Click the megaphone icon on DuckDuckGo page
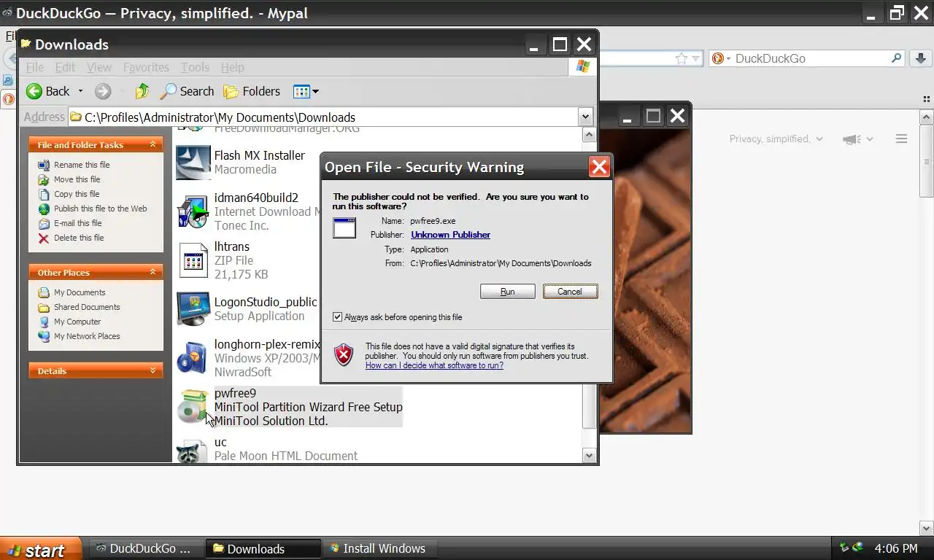 pyautogui.click(x=852, y=139)
